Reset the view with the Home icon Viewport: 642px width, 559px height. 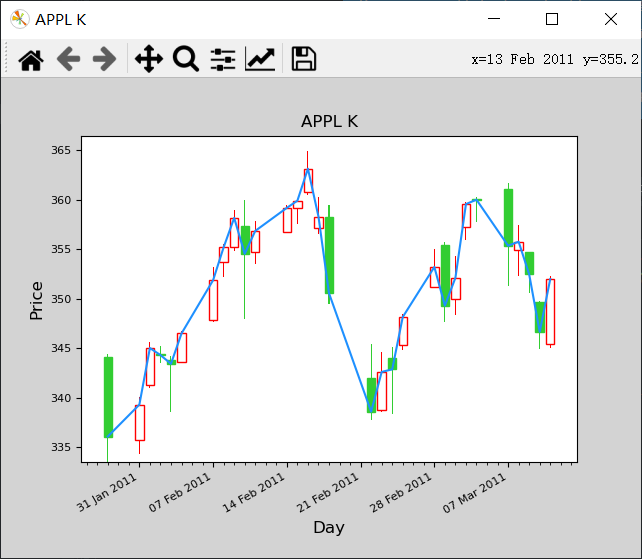pos(31,60)
